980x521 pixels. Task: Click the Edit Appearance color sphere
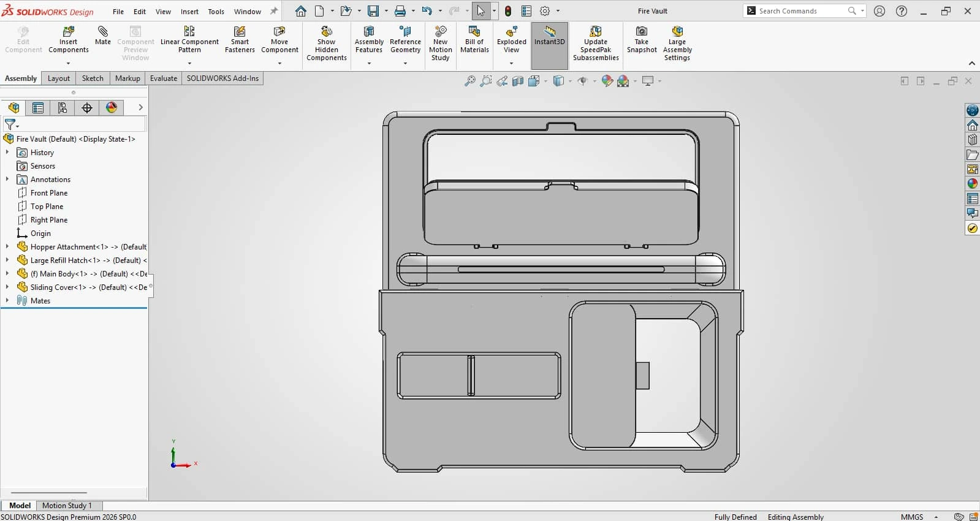tap(607, 81)
